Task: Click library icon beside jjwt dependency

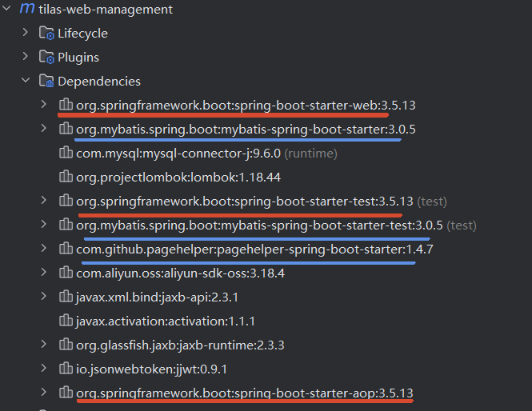Action: click(66, 369)
